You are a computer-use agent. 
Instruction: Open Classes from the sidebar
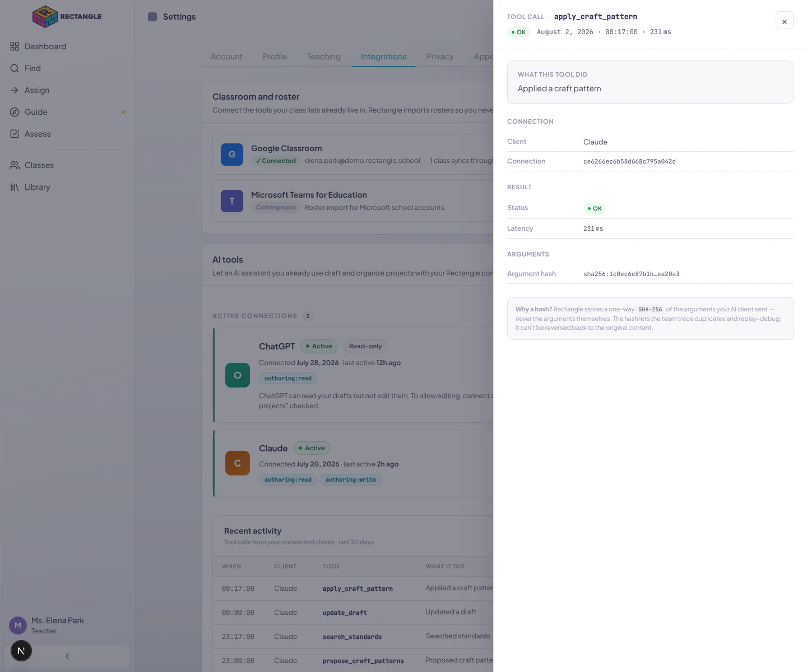[67, 165]
